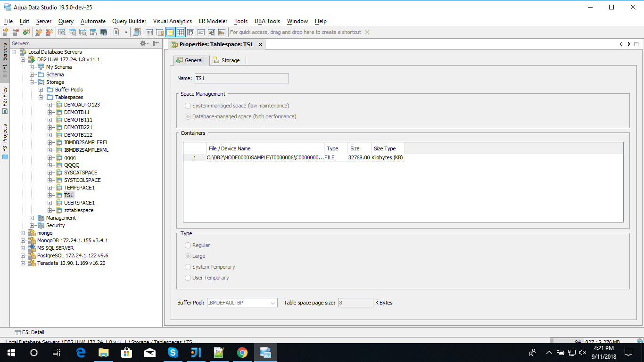The width and height of the screenshot is (644, 362).
Task: Click the highlighted yellow cylinder window icon
Action: pyautogui.click(x=170, y=32)
